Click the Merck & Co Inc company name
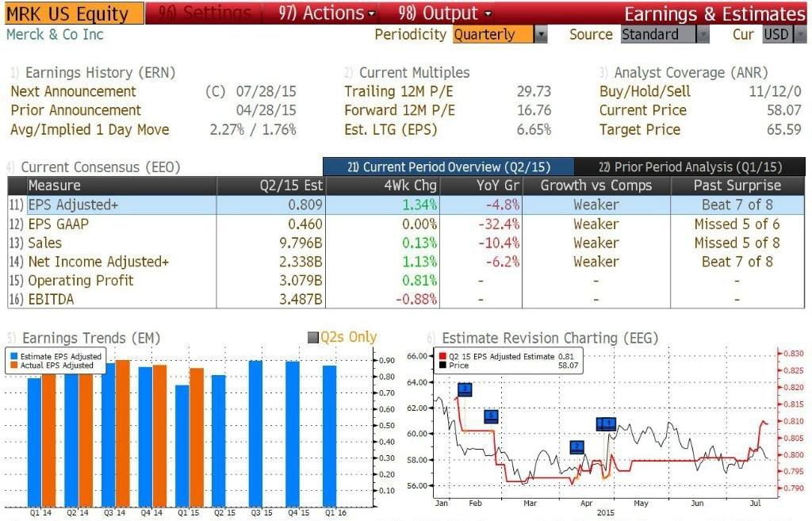 [x=55, y=35]
